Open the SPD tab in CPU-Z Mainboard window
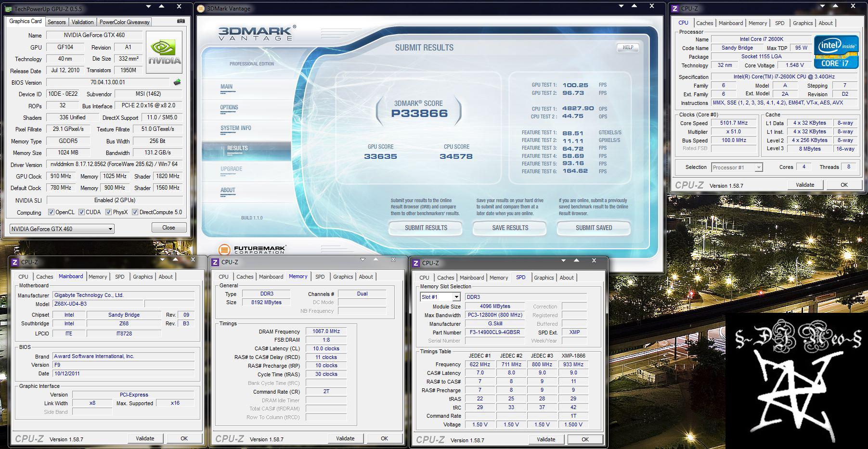The width and height of the screenshot is (868, 449). [x=119, y=277]
